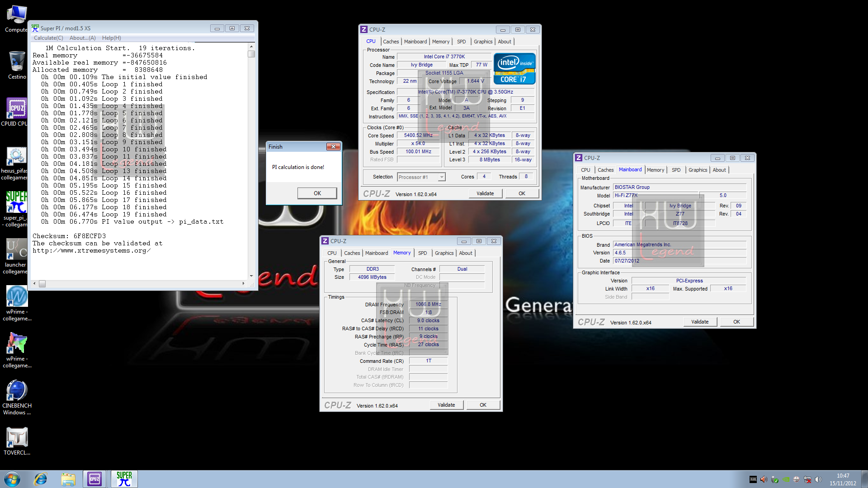Select Caches tab in Mainboard CPU-Z window

605,170
